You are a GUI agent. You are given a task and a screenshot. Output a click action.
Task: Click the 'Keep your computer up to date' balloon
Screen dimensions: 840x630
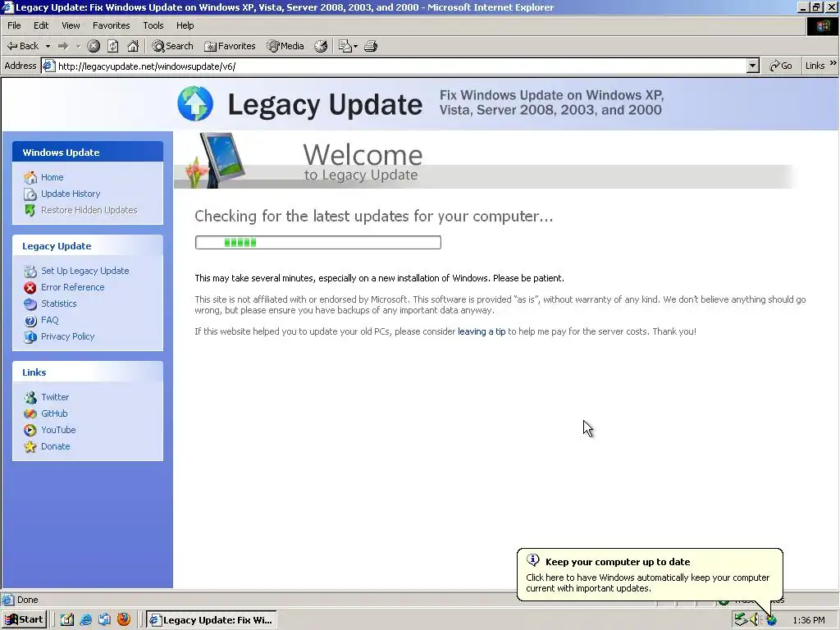650,574
